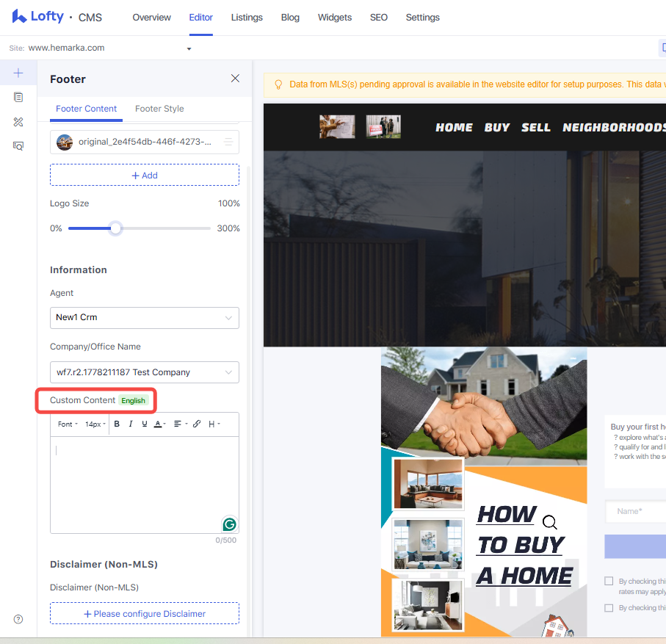The image size is (666, 644).
Task: Open the Overview menu
Action: coord(152,18)
